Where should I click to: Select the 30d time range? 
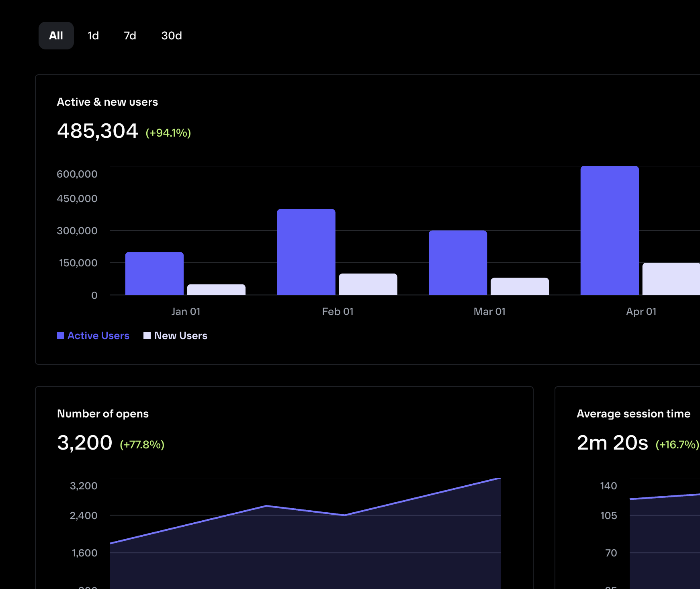172,35
